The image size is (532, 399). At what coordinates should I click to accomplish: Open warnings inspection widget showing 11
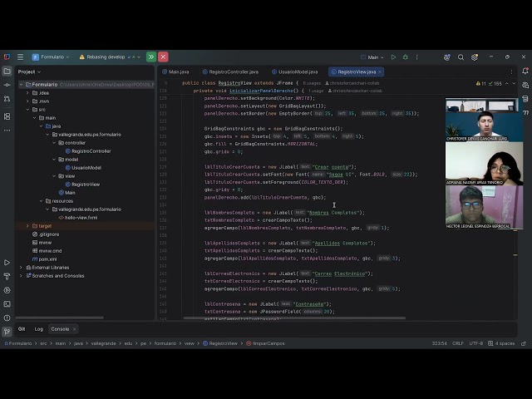click(481, 83)
